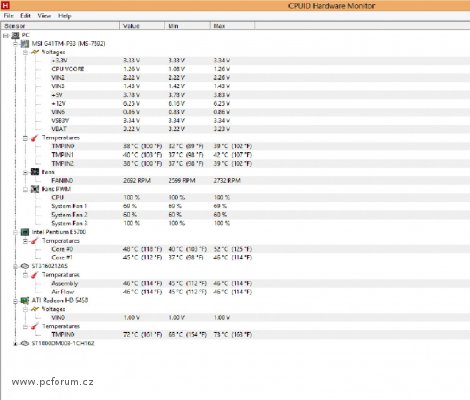Collapse the PC root node
This screenshot has height=400, width=470.
click(5, 35)
